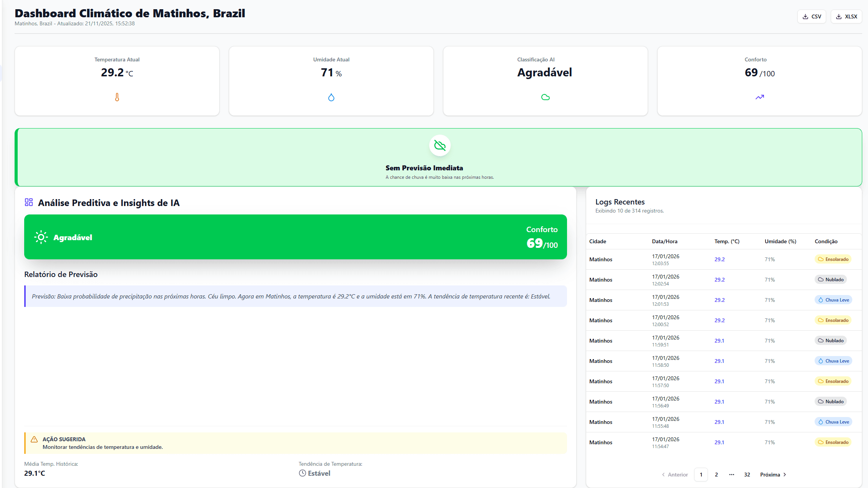
Task: Click the green cloud icon under Classificação AI
Action: pos(545,97)
